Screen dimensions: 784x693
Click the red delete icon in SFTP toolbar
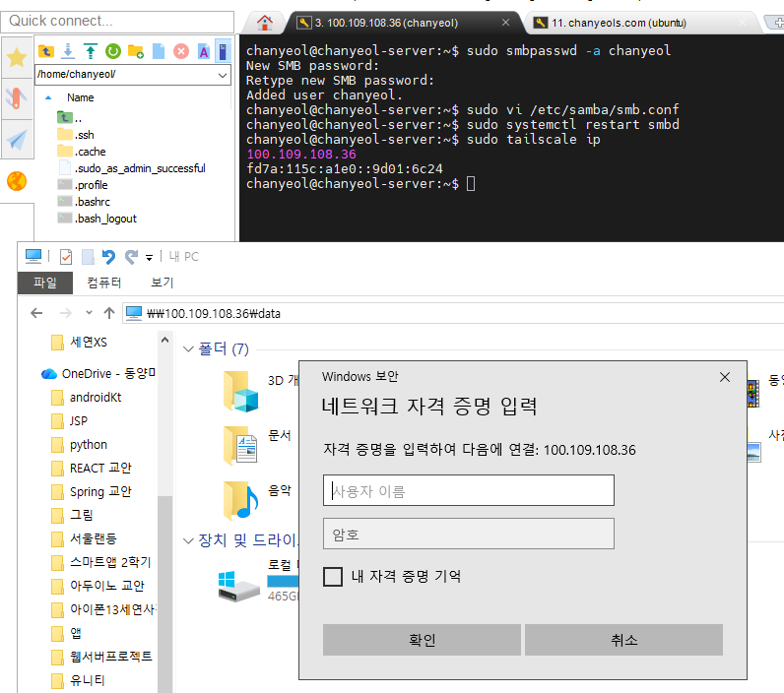tap(181, 51)
